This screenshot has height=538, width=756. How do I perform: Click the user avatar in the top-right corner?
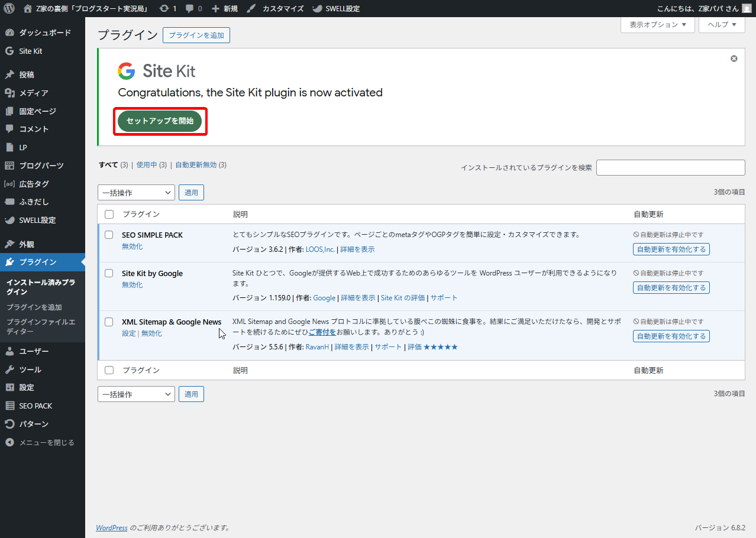747,8
